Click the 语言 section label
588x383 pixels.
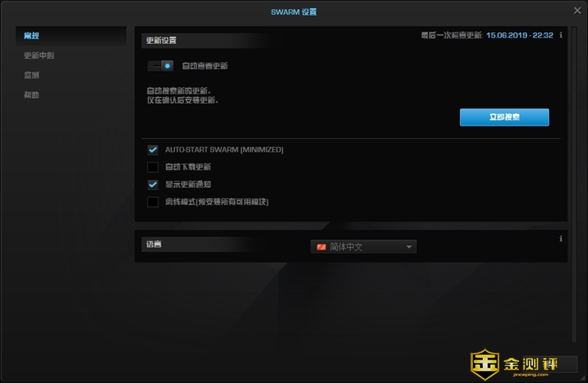click(152, 244)
